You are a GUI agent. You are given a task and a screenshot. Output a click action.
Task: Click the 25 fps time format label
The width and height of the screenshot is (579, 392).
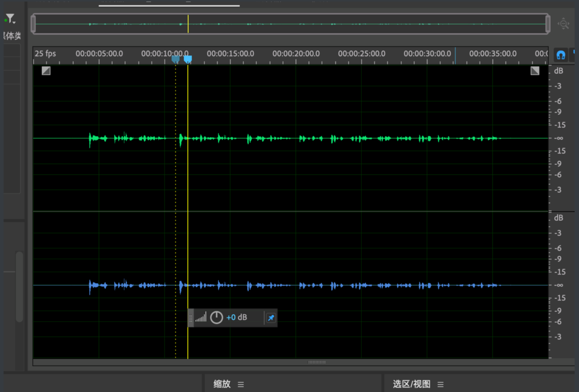(45, 54)
